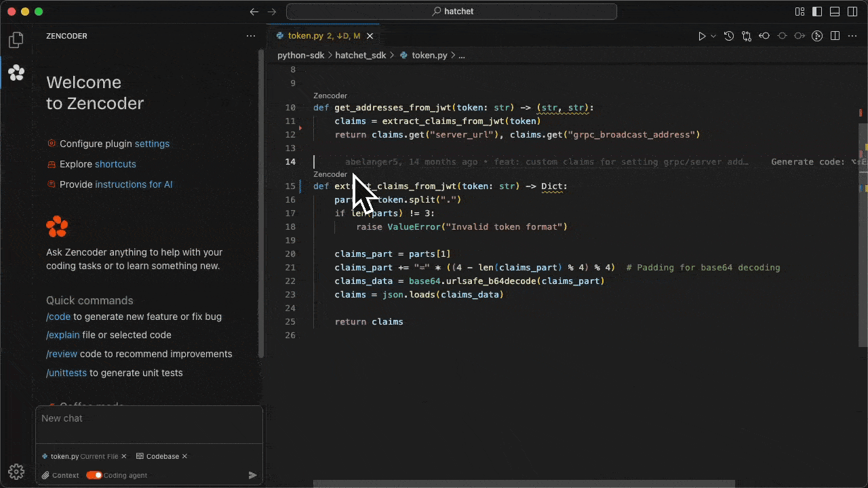This screenshot has height=488, width=868.
Task: Click the editor horizontal scrollbar
Action: click(524, 484)
